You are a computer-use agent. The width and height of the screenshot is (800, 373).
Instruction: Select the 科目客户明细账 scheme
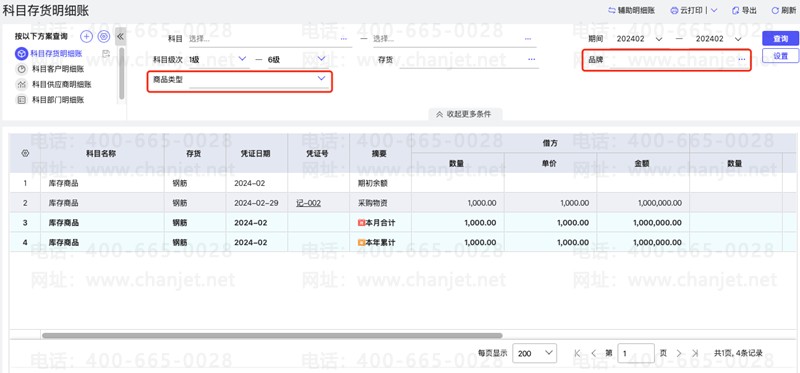click(x=58, y=69)
